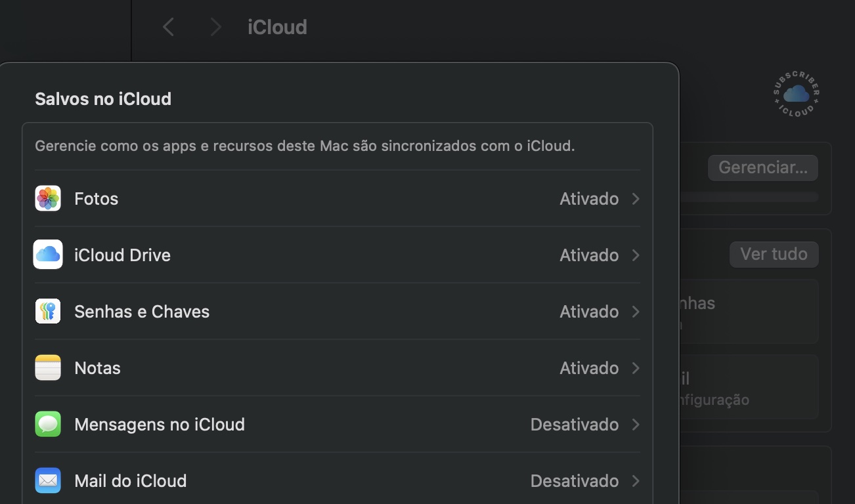Screen dimensions: 855x504
Task: Click the iCloud Subscriber badge seal
Action: (796, 94)
